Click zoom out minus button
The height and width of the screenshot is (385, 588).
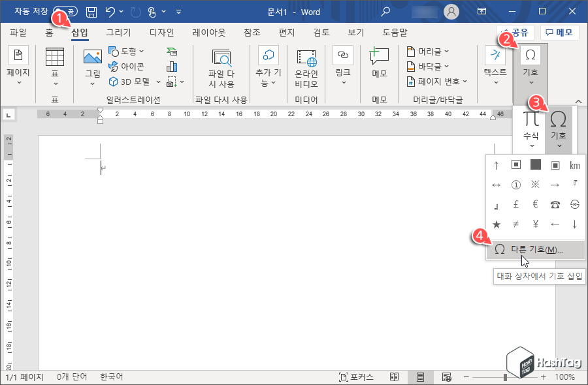tap(466, 377)
